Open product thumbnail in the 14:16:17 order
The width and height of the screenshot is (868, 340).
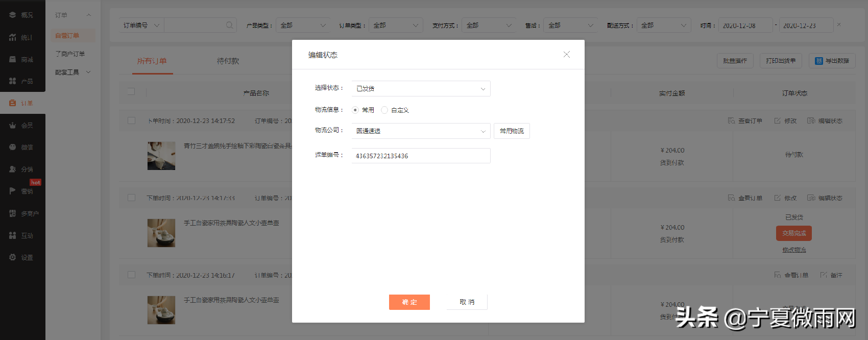tap(161, 310)
